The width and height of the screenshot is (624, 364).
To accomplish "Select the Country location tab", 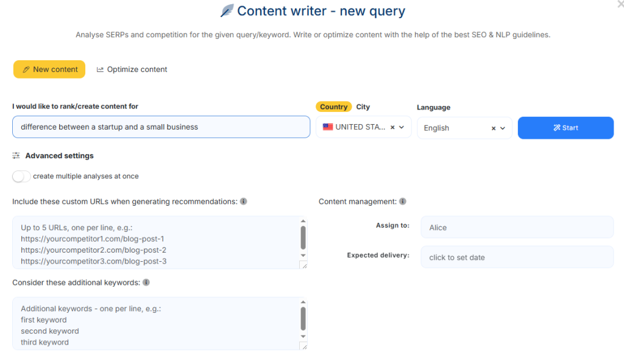I will pyautogui.click(x=333, y=107).
